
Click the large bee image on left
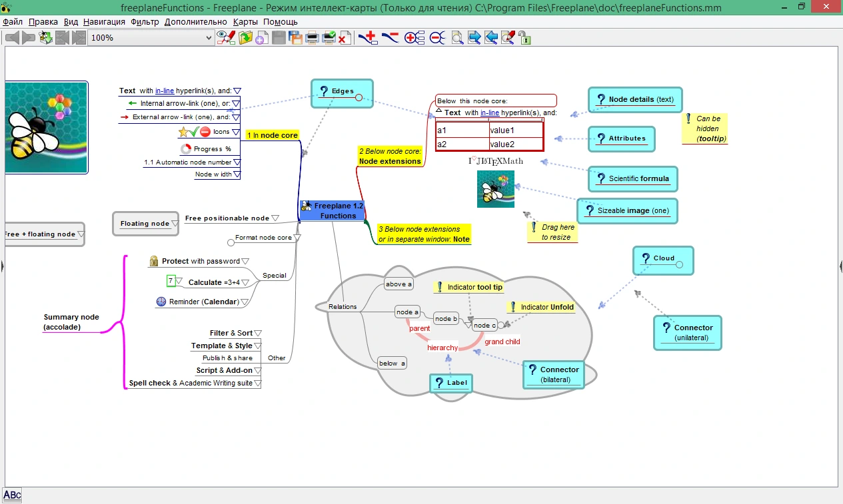(46, 127)
